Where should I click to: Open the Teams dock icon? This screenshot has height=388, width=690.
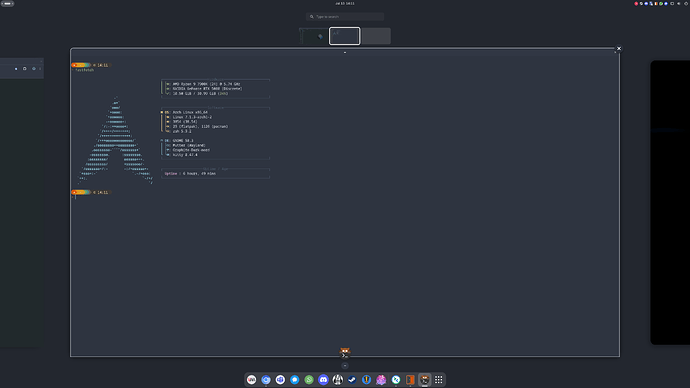[280, 380]
